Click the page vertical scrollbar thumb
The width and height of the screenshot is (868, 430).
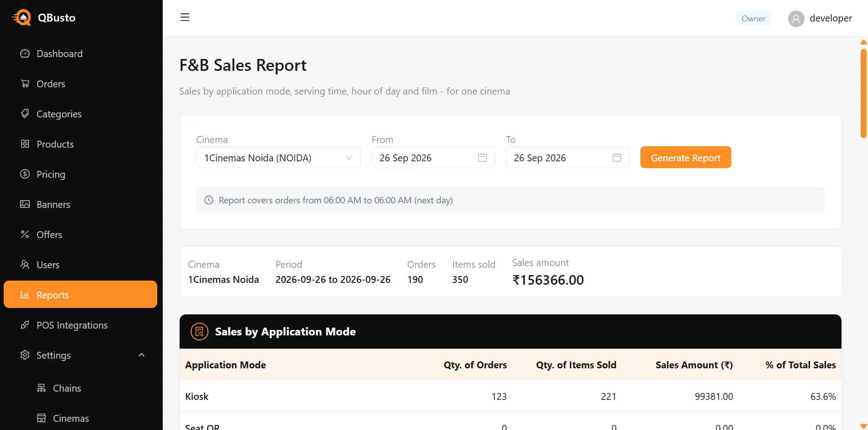pos(863,93)
